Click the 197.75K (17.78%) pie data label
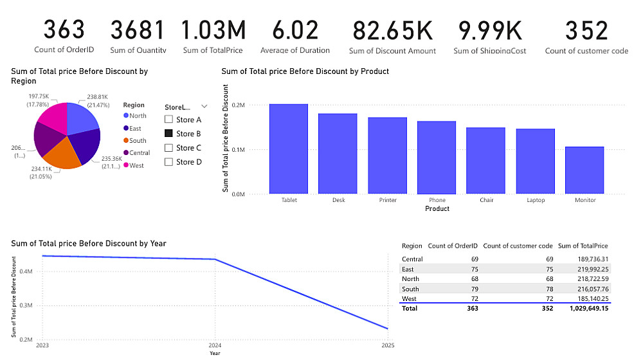This screenshot has width=643, height=364. [x=38, y=100]
